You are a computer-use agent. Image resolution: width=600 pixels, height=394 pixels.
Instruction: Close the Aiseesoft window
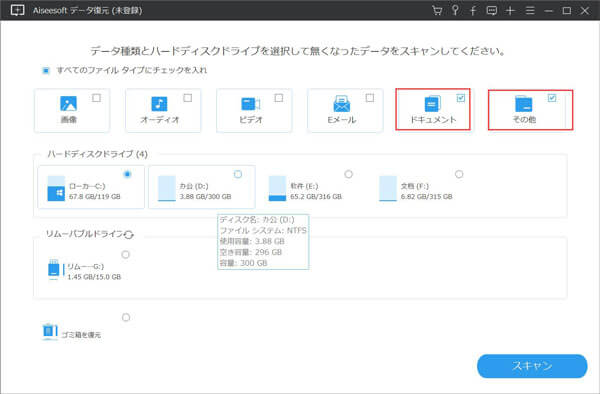tap(585, 11)
